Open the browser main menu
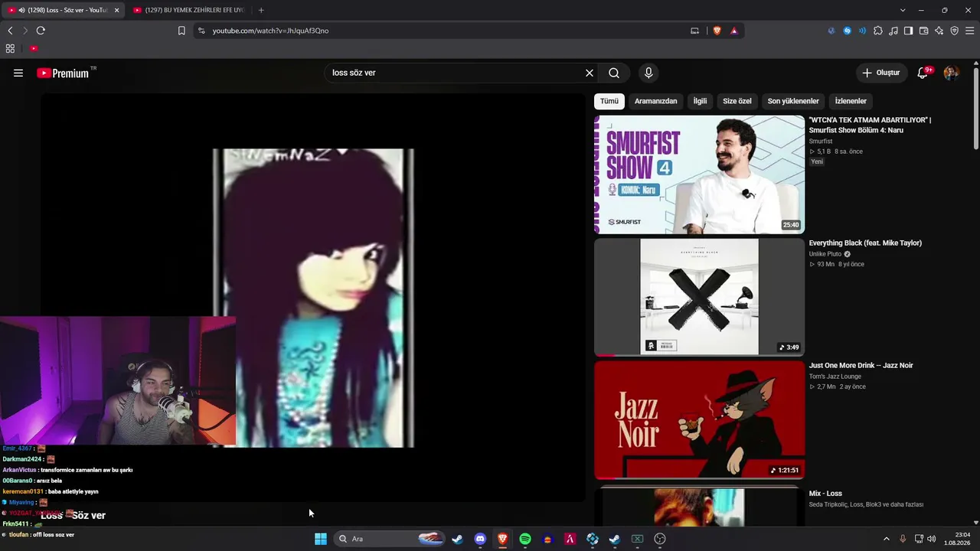This screenshot has width=980, height=551. coord(969,31)
